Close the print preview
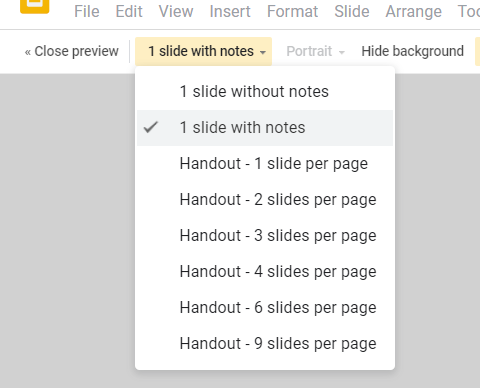 [72, 51]
